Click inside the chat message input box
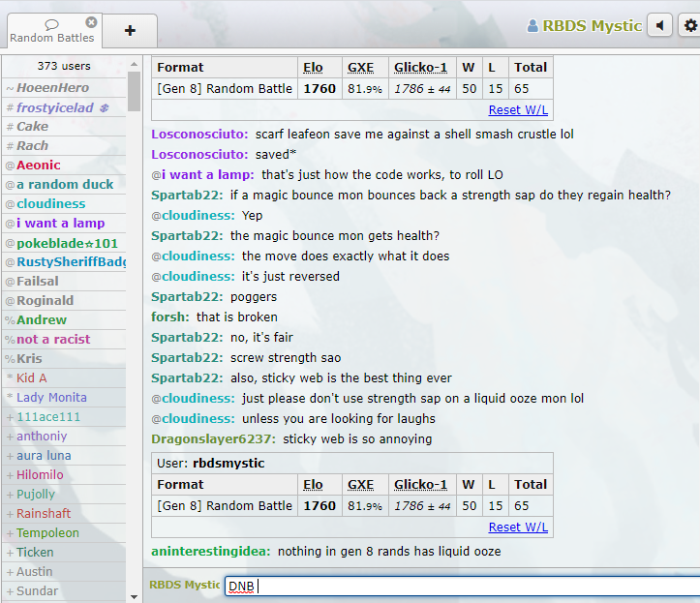700x603 pixels. [462, 586]
